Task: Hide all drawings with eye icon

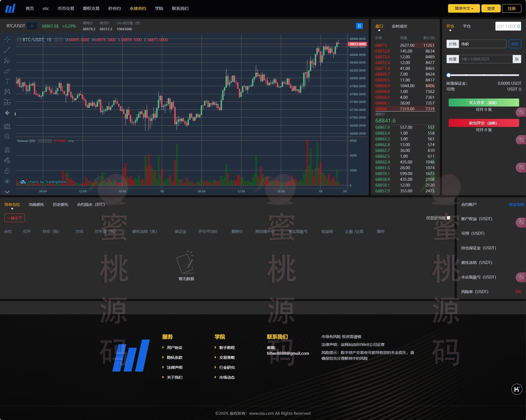Action: click(x=7, y=181)
